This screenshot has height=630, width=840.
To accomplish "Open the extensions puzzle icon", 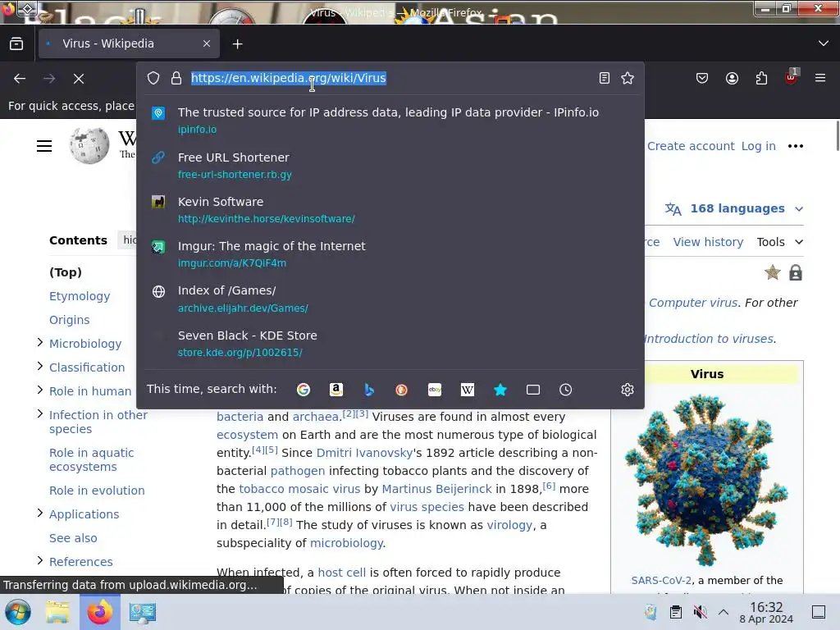I will [x=761, y=79].
